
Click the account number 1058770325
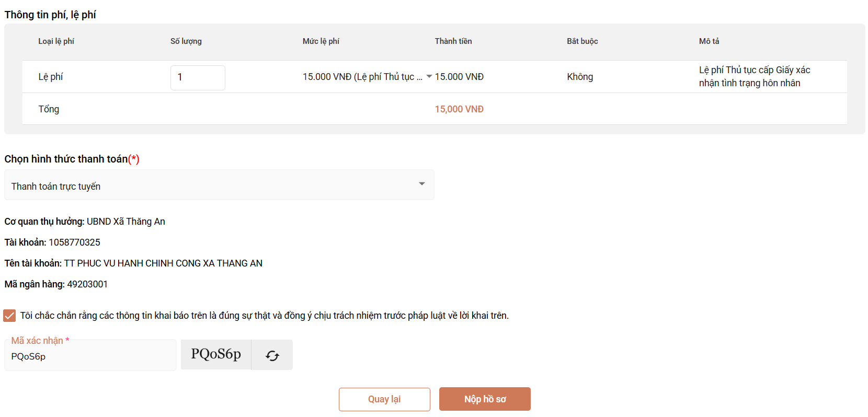point(74,242)
